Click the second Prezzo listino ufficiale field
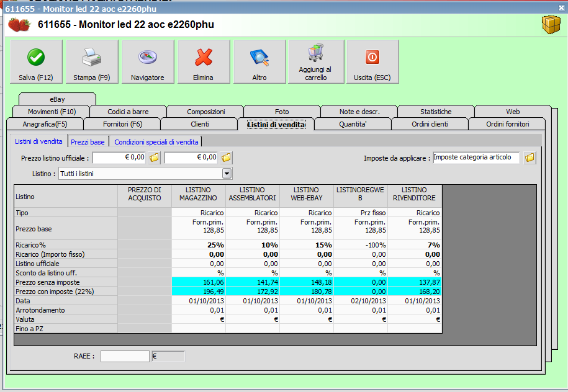The height and width of the screenshot is (392, 568). tap(191, 158)
